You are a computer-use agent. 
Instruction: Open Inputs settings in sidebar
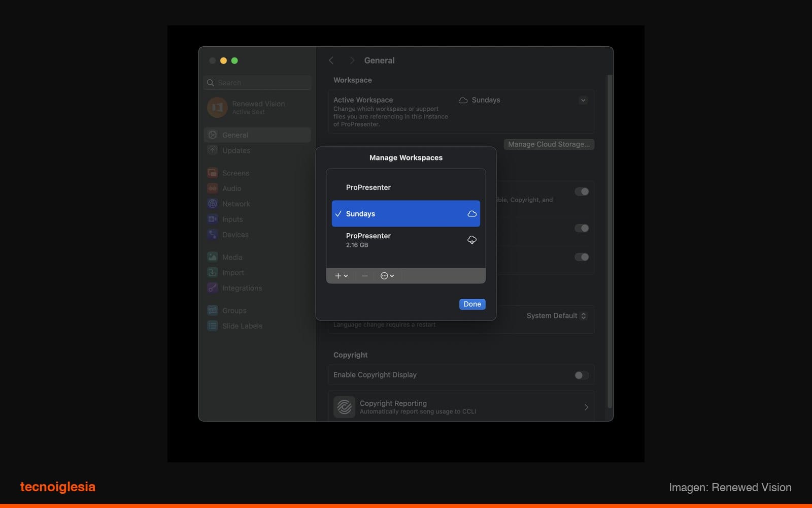tap(257, 219)
